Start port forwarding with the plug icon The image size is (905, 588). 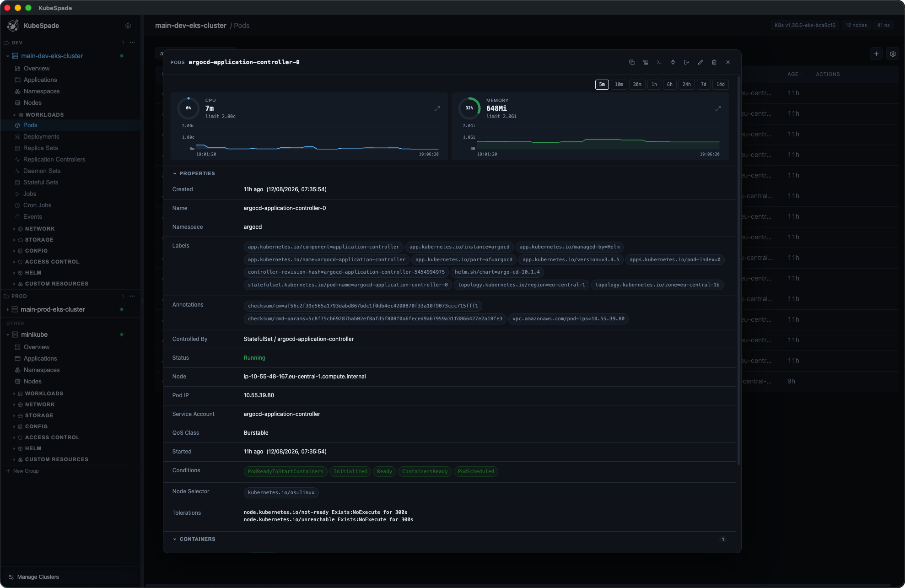coord(673,62)
